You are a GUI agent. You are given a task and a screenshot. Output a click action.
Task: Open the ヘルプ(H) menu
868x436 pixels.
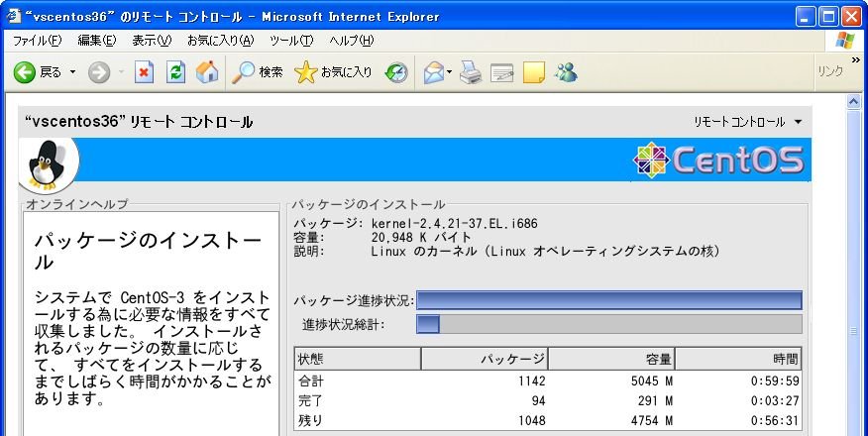[352, 41]
